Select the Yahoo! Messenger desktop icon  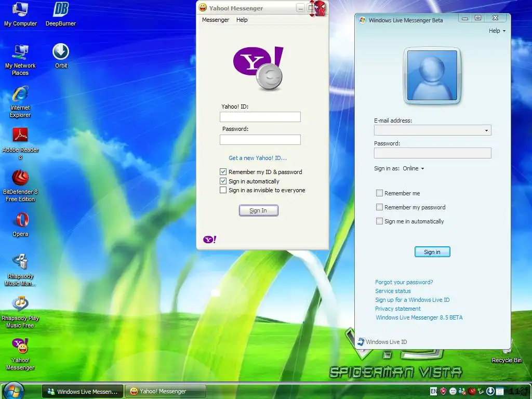(x=20, y=354)
